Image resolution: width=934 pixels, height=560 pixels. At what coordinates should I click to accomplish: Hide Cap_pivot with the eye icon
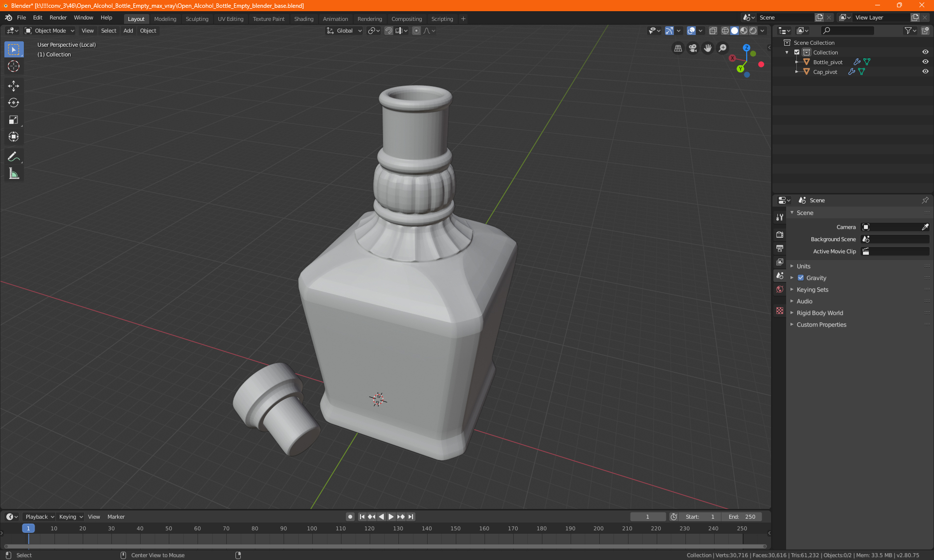pyautogui.click(x=925, y=71)
